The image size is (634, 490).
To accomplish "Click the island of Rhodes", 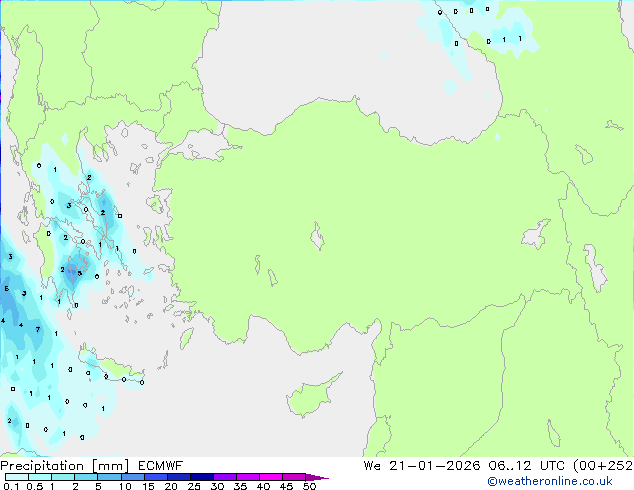I will (186, 338).
